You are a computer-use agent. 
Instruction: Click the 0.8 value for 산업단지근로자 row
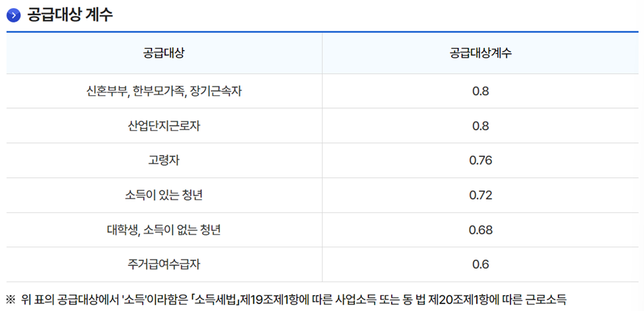pos(480,126)
